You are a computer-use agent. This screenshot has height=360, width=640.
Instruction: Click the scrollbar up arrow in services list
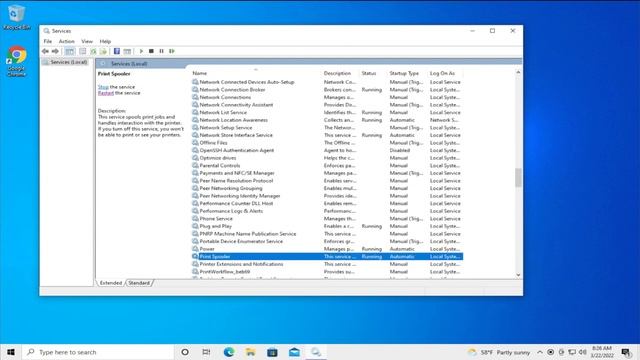click(518, 72)
